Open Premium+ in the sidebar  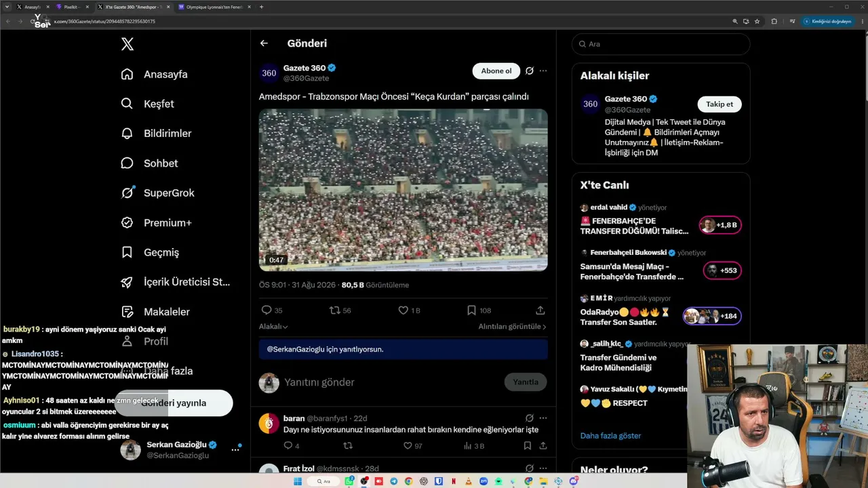tap(156, 223)
